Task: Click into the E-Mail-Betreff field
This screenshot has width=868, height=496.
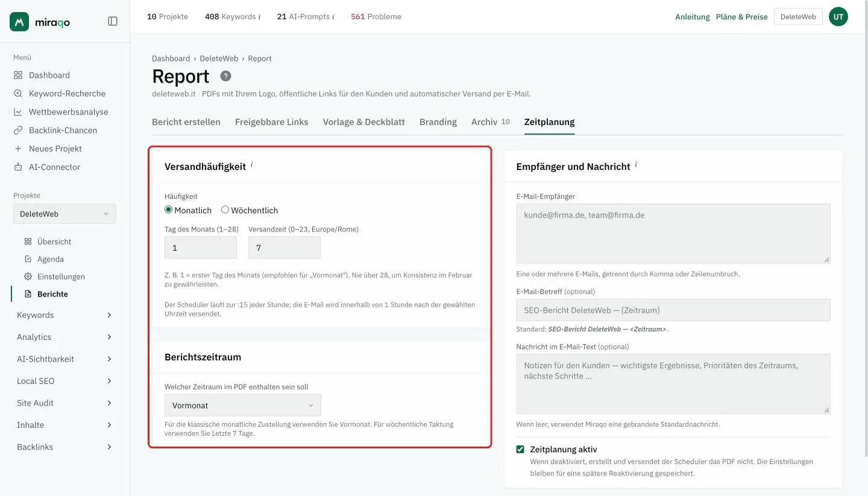Action: [x=673, y=310]
